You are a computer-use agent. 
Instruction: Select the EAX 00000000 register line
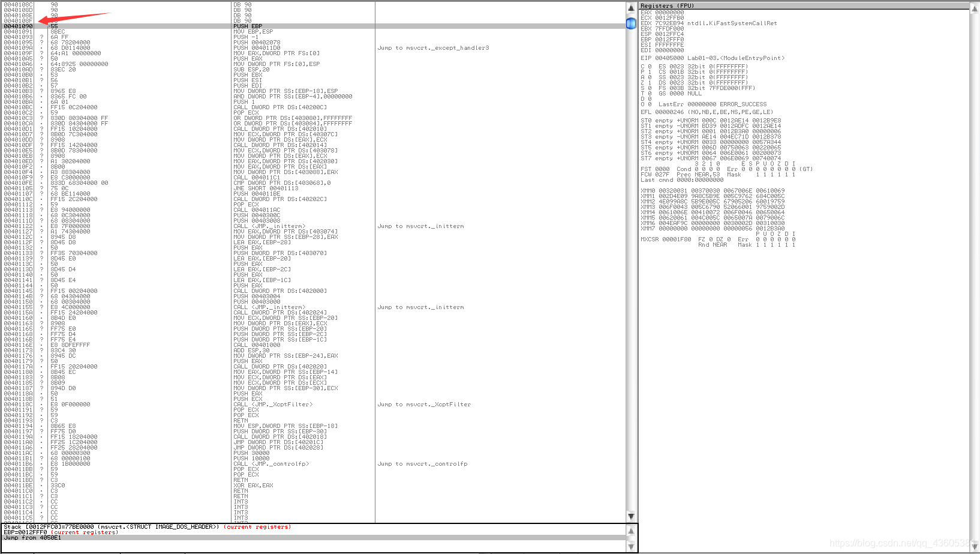point(662,13)
